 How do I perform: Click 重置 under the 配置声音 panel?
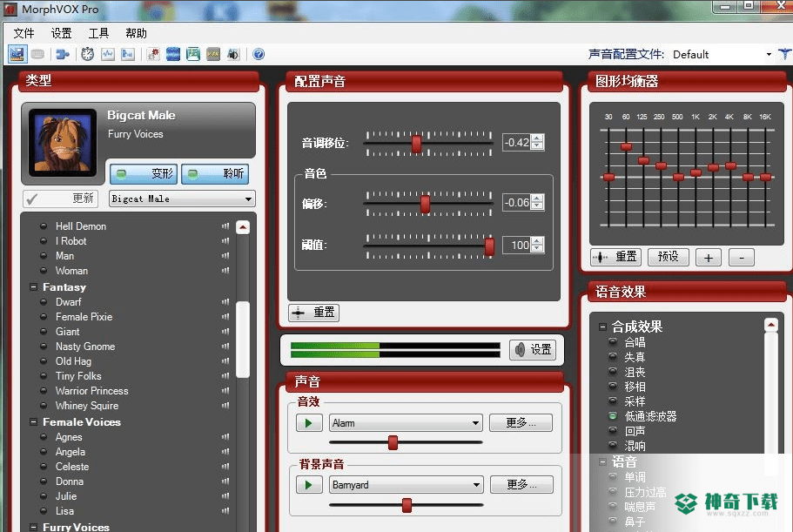coord(313,313)
